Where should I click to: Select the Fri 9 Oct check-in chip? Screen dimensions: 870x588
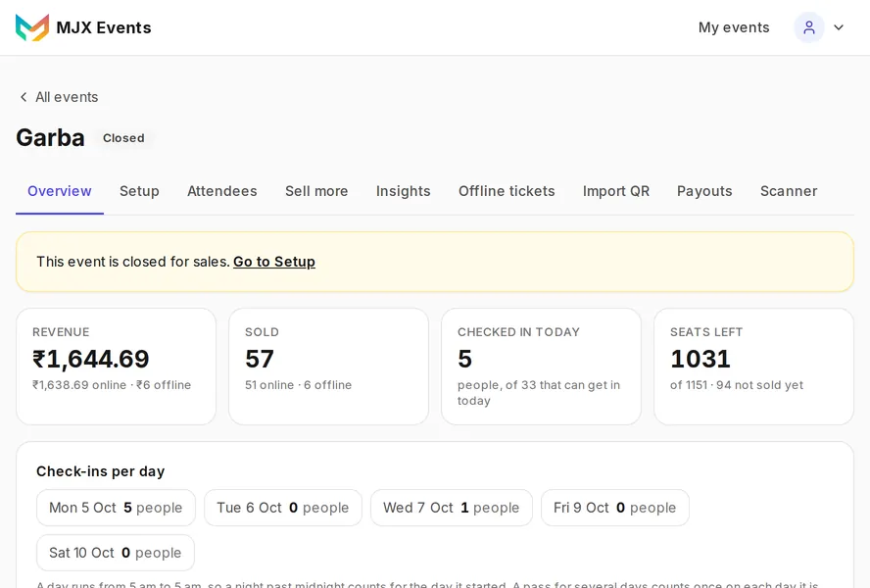tap(615, 508)
